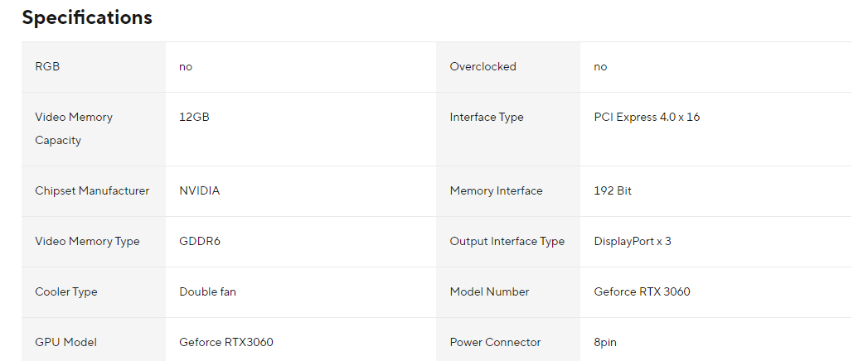Image resolution: width=868 pixels, height=361 pixels.
Task: Select the Interface Type label
Action: point(487,117)
